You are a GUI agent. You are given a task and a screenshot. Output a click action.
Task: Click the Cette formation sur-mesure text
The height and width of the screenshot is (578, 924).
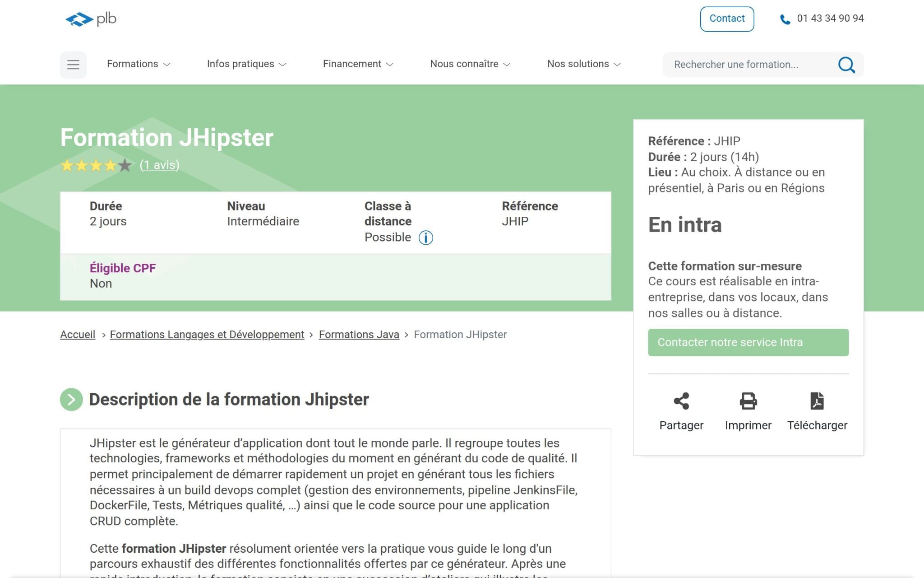tap(725, 266)
